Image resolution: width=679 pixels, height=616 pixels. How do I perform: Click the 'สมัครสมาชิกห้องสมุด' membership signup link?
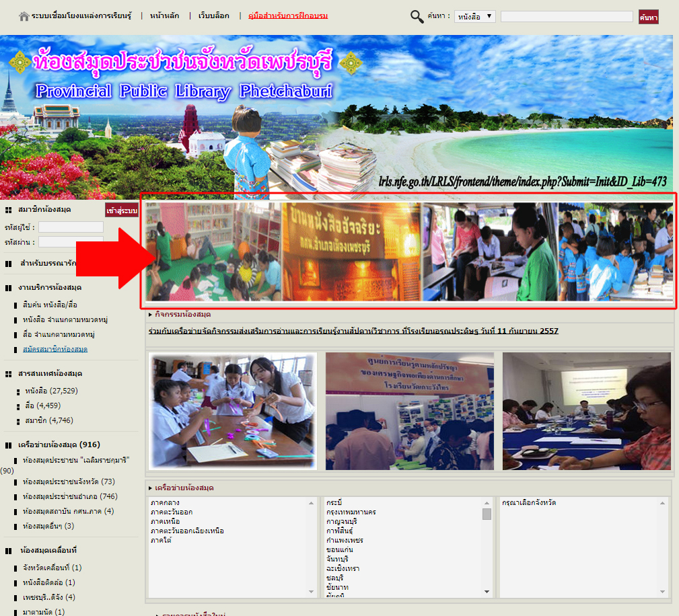[x=55, y=349]
